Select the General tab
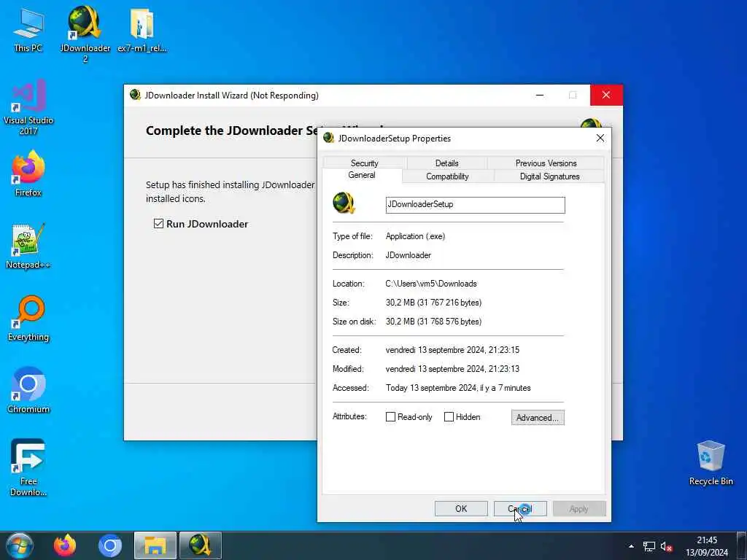 [362, 175]
